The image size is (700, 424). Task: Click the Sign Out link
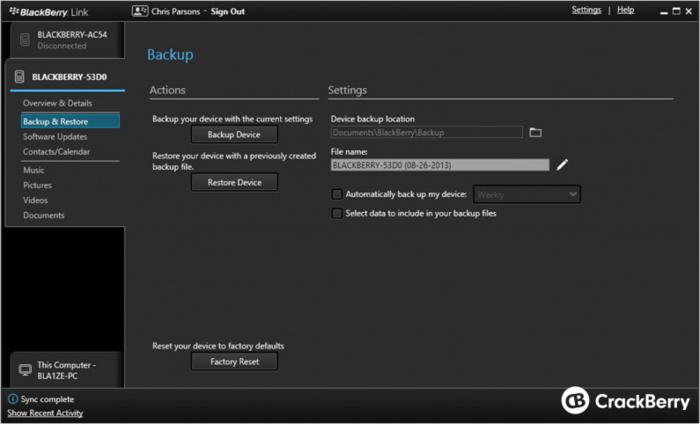point(228,12)
